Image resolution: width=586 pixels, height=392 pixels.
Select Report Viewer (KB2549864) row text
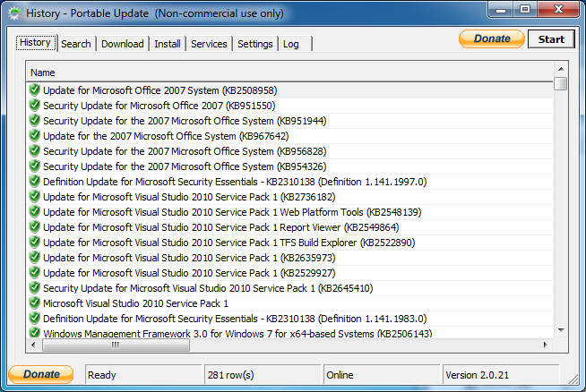tap(221, 227)
